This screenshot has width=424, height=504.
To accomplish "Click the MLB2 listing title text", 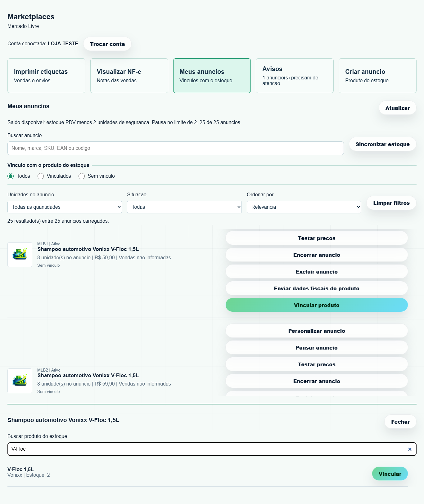I will pos(88,375).
